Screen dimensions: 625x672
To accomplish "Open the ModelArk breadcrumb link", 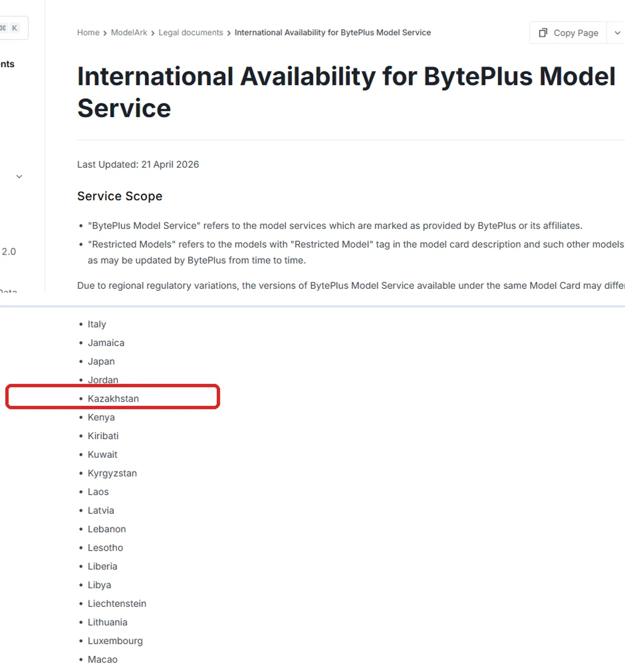I will click(x=129, y=33).
